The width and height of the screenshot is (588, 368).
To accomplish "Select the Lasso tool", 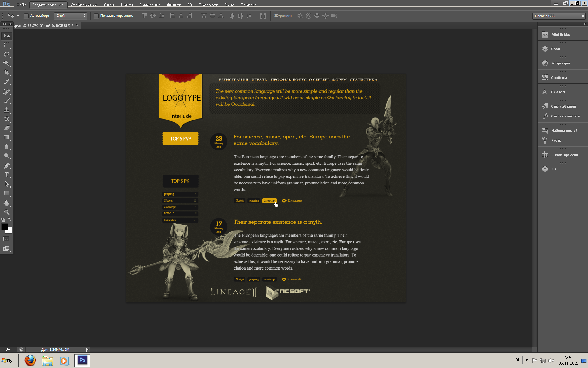I will (7, 54).
